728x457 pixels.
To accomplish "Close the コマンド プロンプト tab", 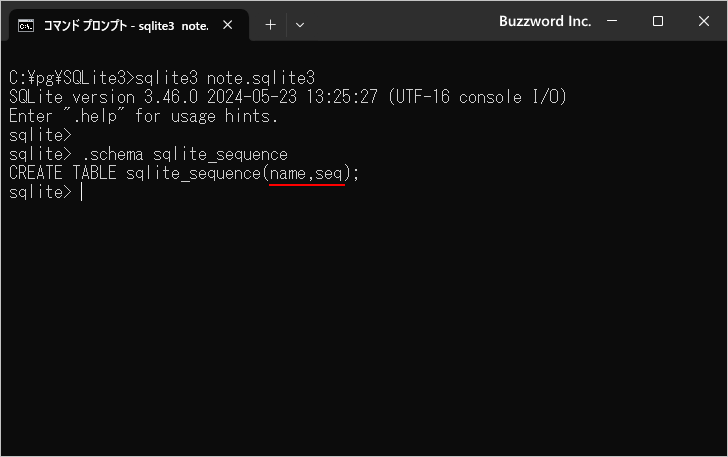I will [x=233, y=25].
